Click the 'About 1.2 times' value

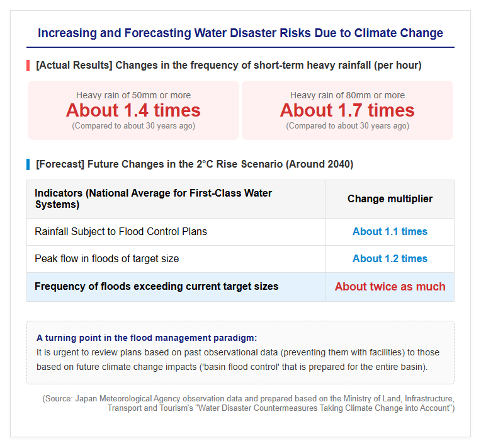pyautogui.click(x=390, y=258)
